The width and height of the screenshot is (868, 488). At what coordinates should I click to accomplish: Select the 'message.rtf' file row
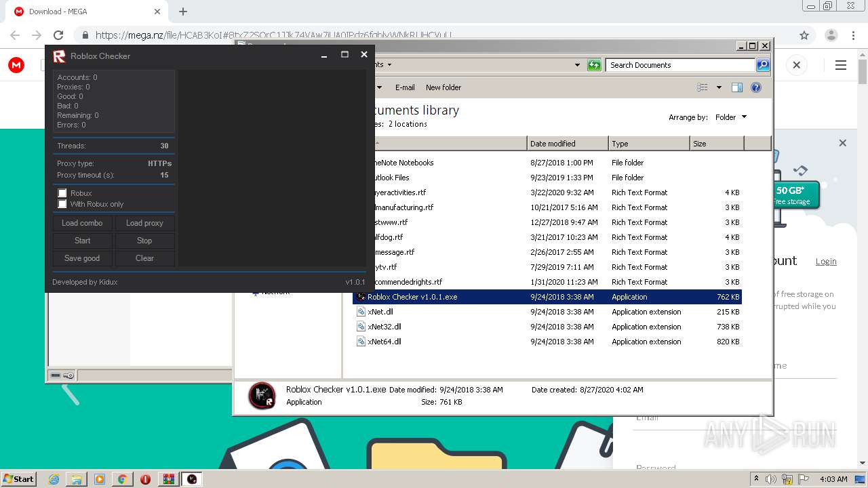(547, 252)
